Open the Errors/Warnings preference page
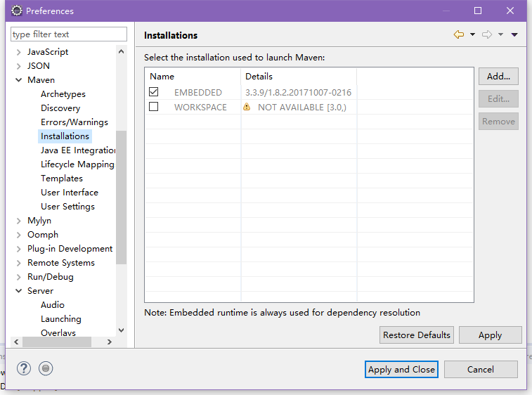Viewport: 532px width, 395px height. (x=74, y=122)
